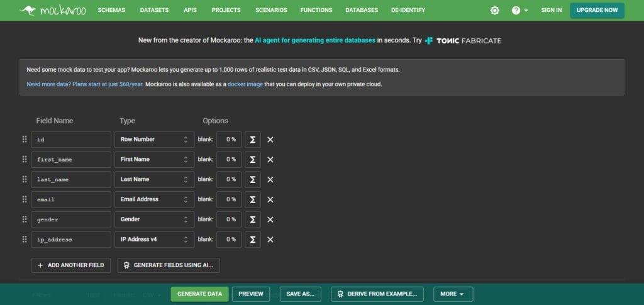
Task: Remove the last_name field row
Action: 270,179
